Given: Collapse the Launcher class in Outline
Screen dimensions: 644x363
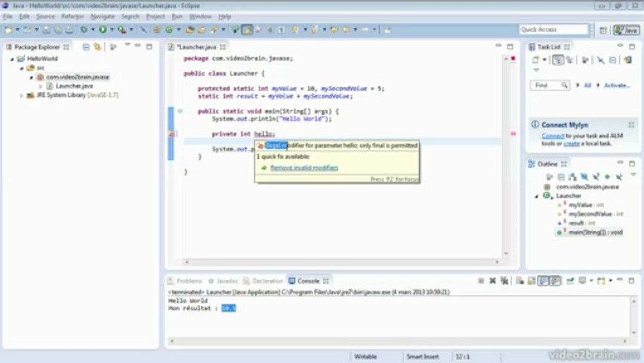Looking at the screenshot, I should (x=537, y=196).
